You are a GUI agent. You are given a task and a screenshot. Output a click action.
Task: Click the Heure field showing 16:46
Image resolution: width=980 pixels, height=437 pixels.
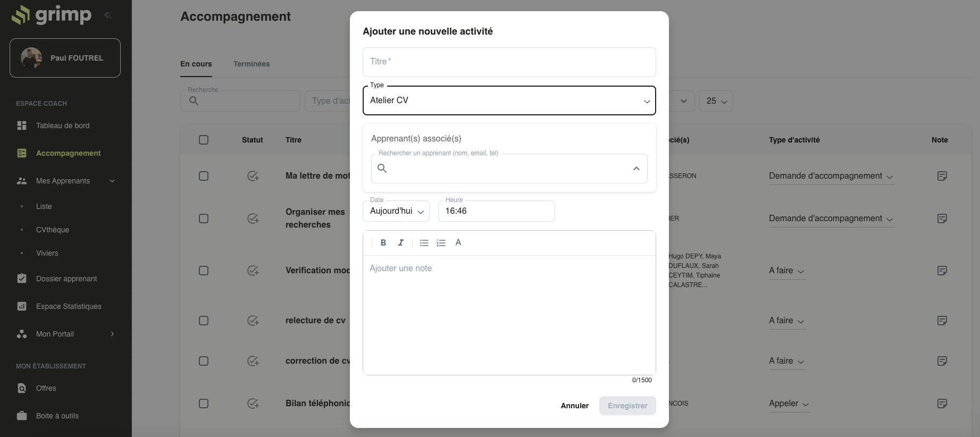(497, 211)
